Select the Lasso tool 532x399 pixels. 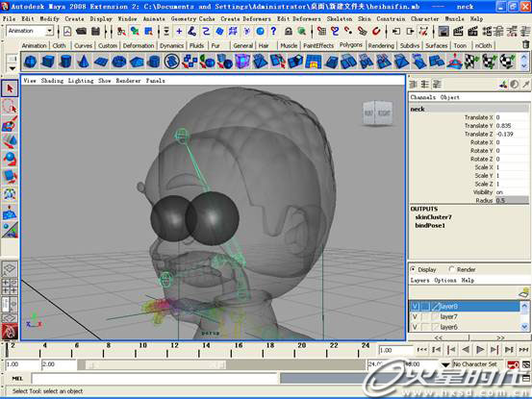(10, 106)
